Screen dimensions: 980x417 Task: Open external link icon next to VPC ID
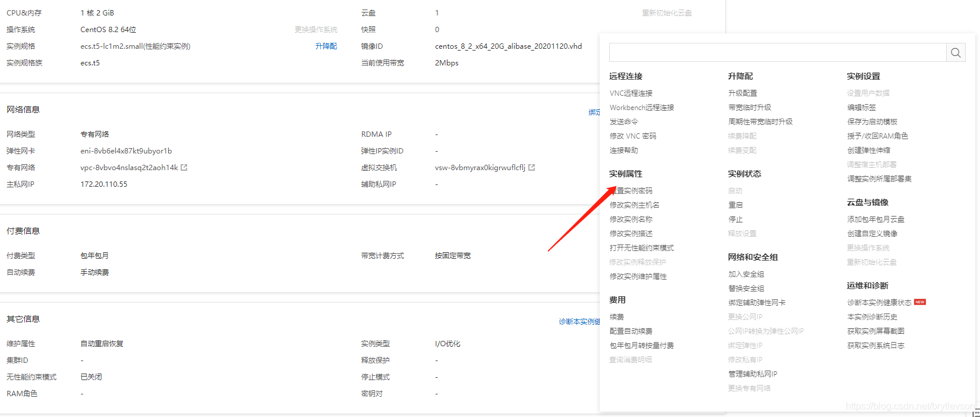pyautogui.click(x=184, y=168)
